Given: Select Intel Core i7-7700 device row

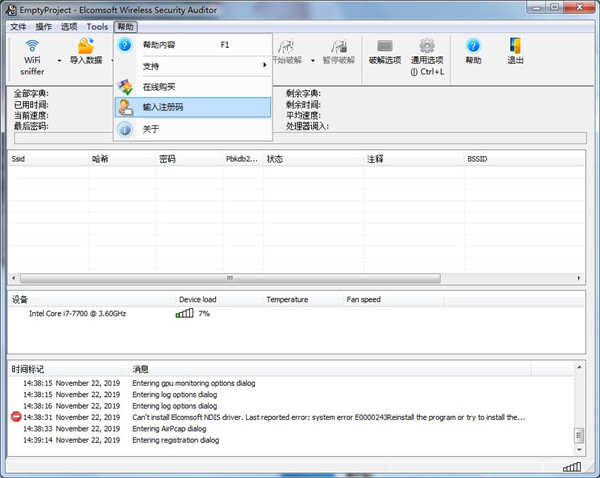Looking at the screenshot, I should [x=297, y=314].
